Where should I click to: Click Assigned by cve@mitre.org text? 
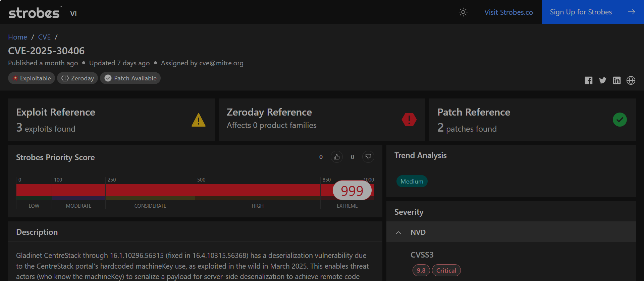[x=202, y=63]
